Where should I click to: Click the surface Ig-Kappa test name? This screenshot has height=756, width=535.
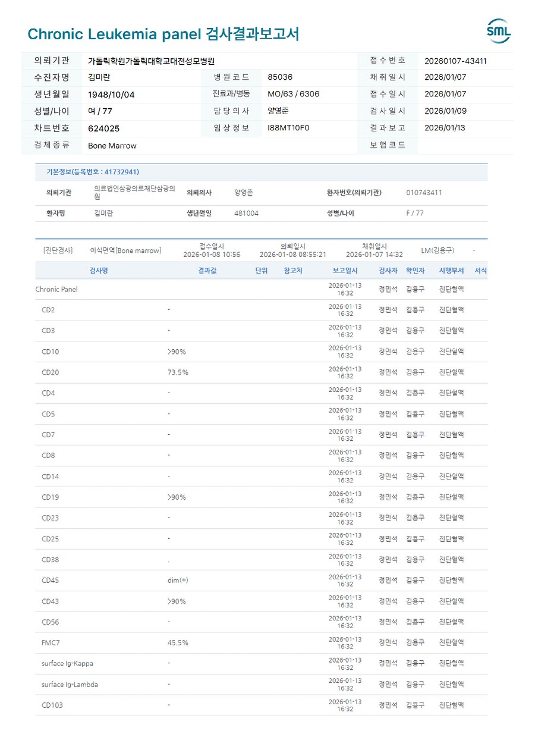point(67,664)
